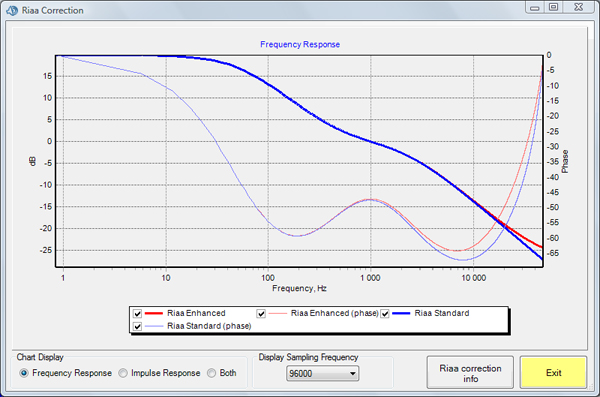This screenshot has height=397, width=600.
Task: Select the Both chart display option
Action: (x=212, y=373)
